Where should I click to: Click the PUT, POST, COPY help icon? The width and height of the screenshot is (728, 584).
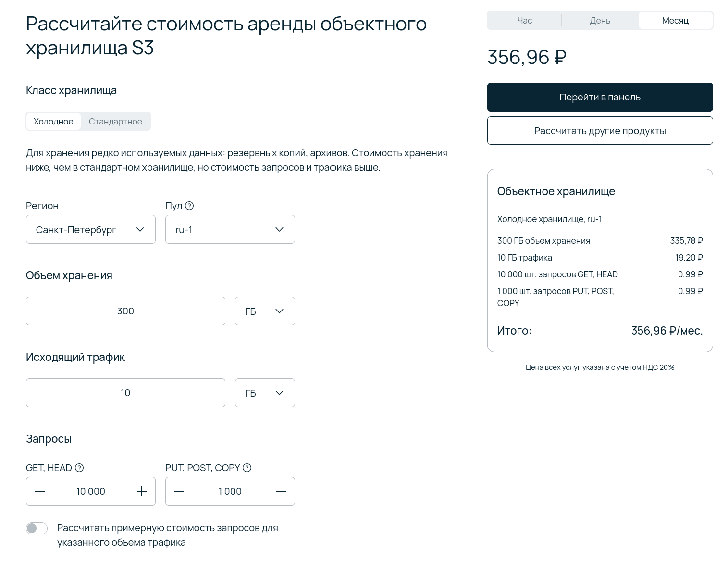(247, 468)
